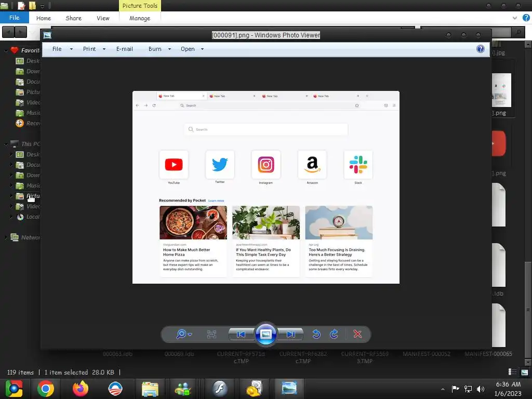This screenshot has height=399, width=532.
Task: Open the zoom magnifier control in Photo Viewer
Action: click(184, 334)
